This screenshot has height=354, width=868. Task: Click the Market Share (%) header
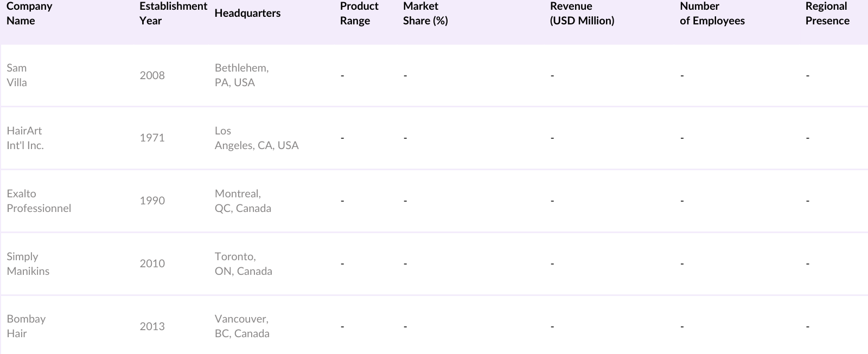(x=425, y=14)
